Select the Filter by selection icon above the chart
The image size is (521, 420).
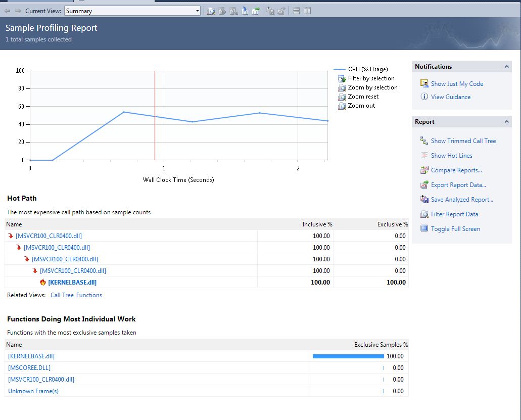click(341, 78)
